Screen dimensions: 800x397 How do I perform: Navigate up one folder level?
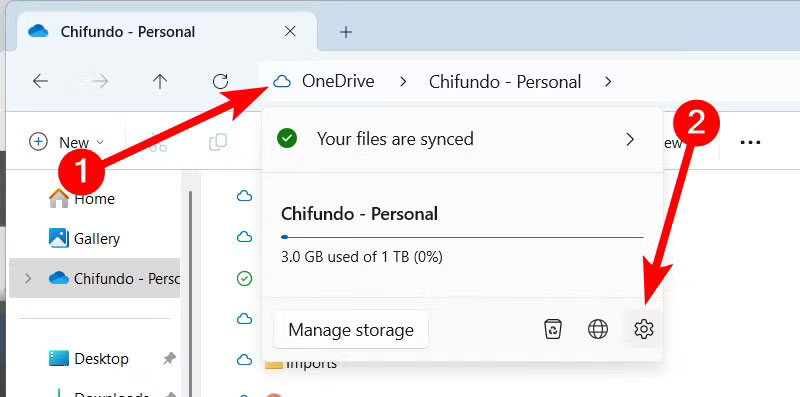pyautogui.click(x=160, y=81)
